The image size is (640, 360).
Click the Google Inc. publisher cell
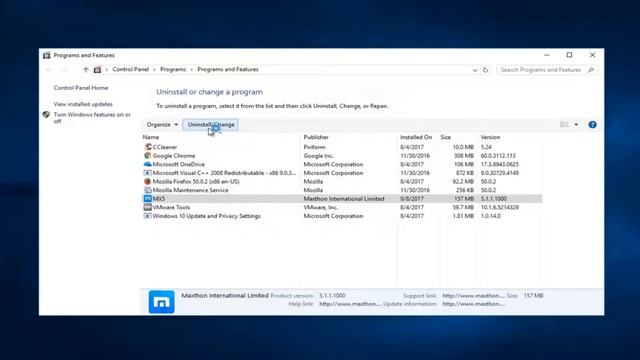click(x=318, y=156)
